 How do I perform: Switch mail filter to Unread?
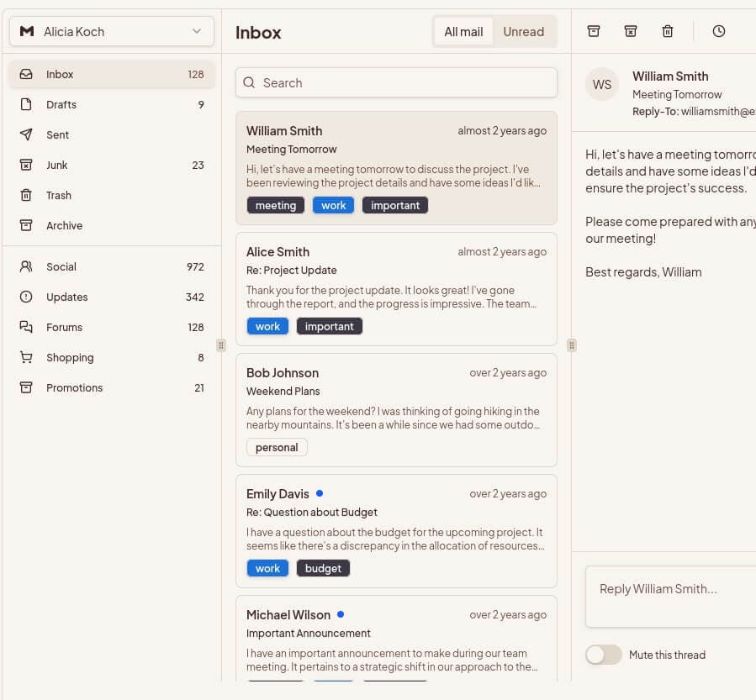523,31
